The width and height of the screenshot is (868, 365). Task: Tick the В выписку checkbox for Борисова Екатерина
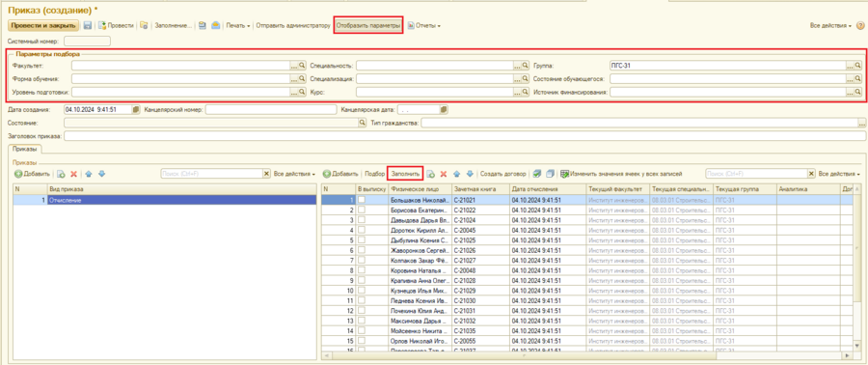click(x=362, y=211)
